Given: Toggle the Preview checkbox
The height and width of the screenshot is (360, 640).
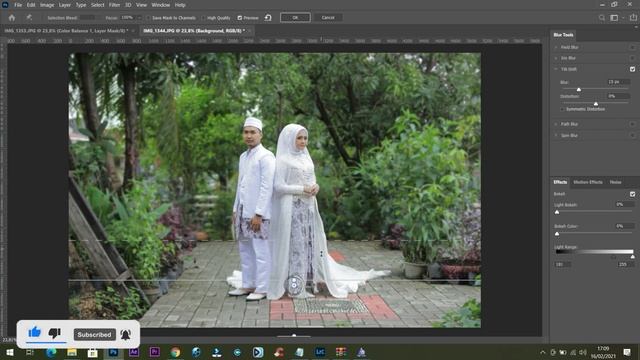Looking at the screenshot, I should (240, 18).
